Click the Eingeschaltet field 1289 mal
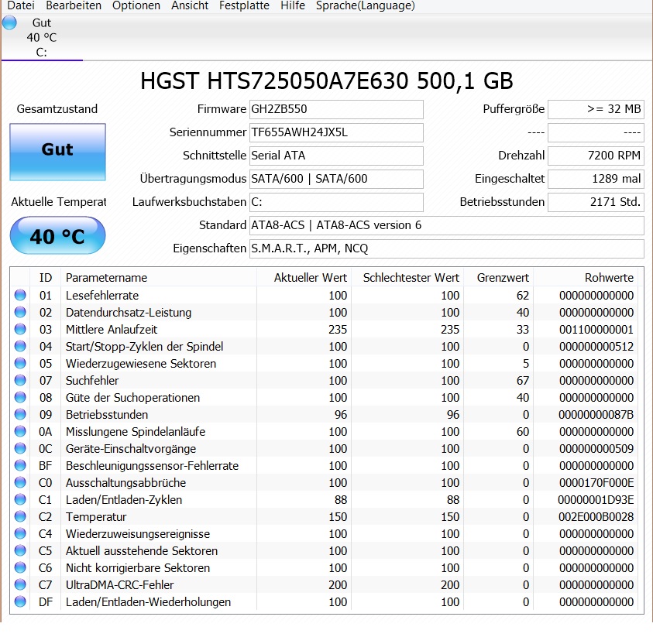 (x=596, y=179)
